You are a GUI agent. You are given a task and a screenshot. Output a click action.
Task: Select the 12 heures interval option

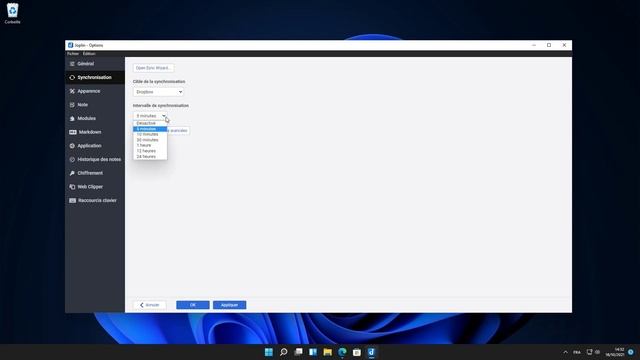point(150,151)
